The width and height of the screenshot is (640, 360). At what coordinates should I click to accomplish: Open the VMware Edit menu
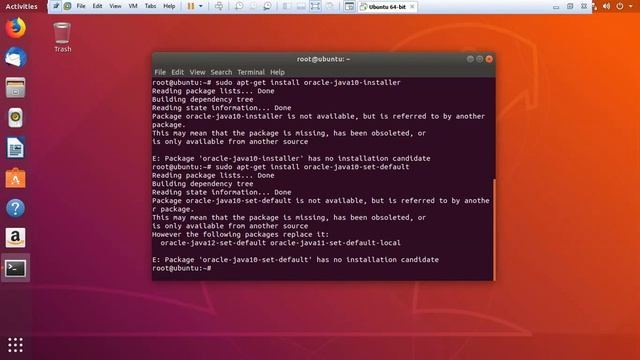tap(97, 6)
